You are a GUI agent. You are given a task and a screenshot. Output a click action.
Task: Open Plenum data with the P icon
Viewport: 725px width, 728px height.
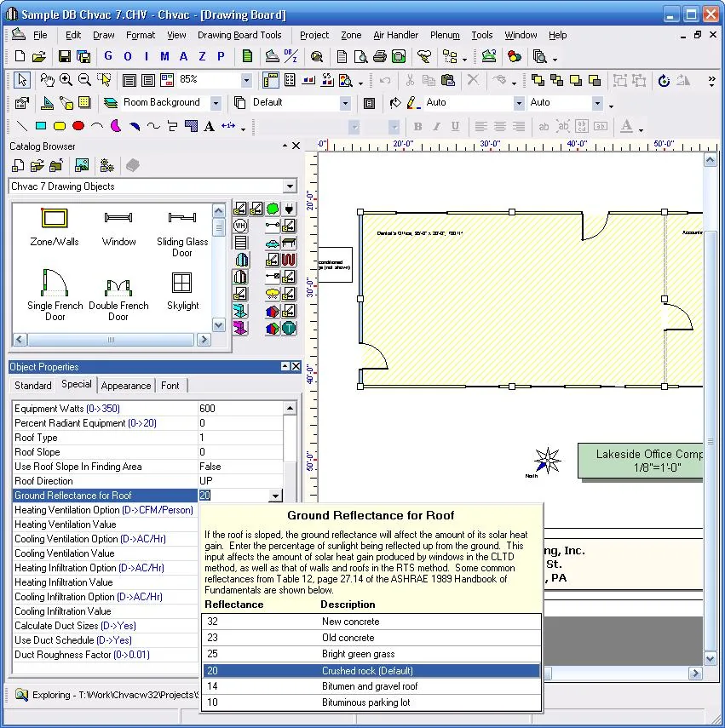tap(221, 56)
